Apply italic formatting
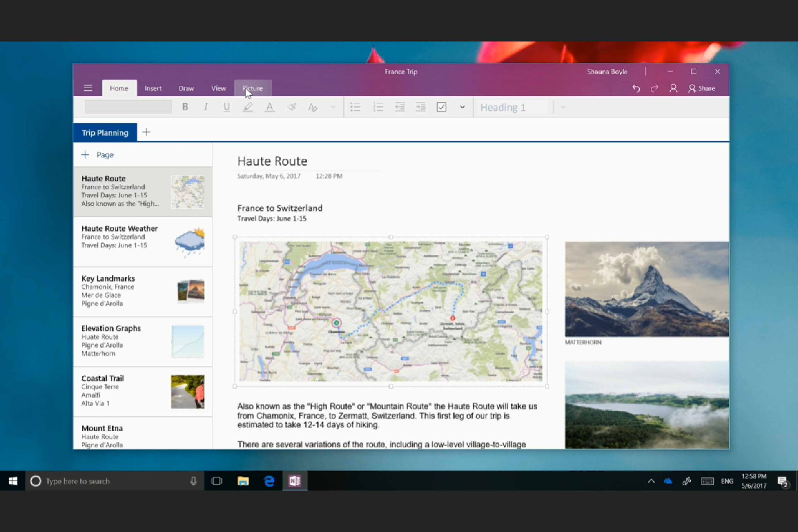The image size is (798, 532). [x=206, y=107]
